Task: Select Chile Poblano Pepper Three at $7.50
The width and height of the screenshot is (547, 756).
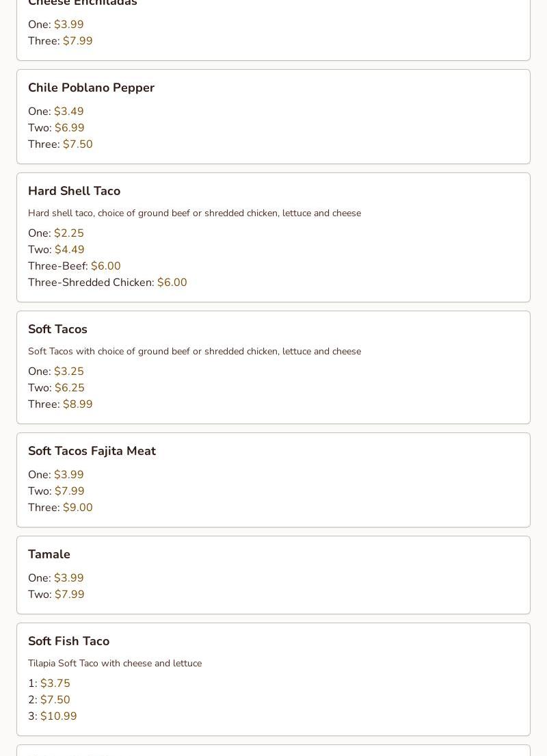Action: (x=60, y=144)
